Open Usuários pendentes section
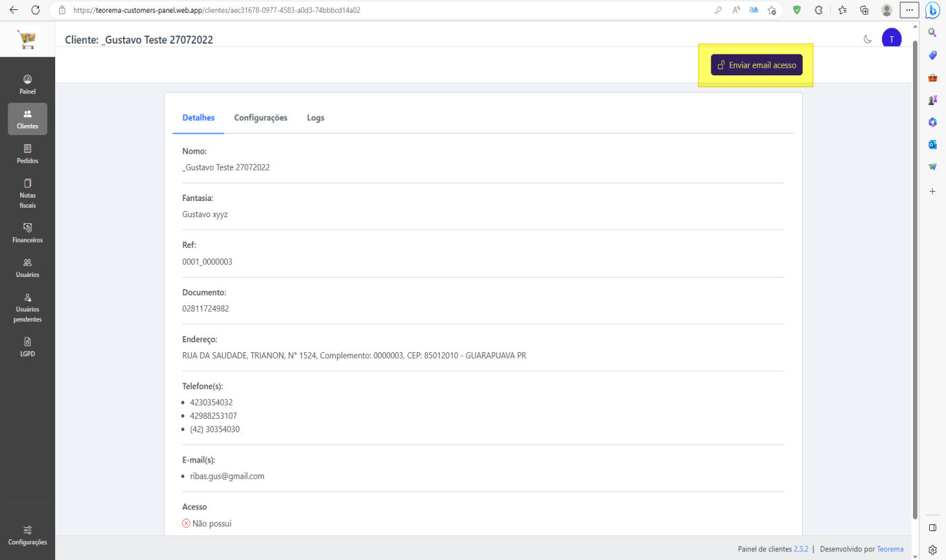 (28, 307)
